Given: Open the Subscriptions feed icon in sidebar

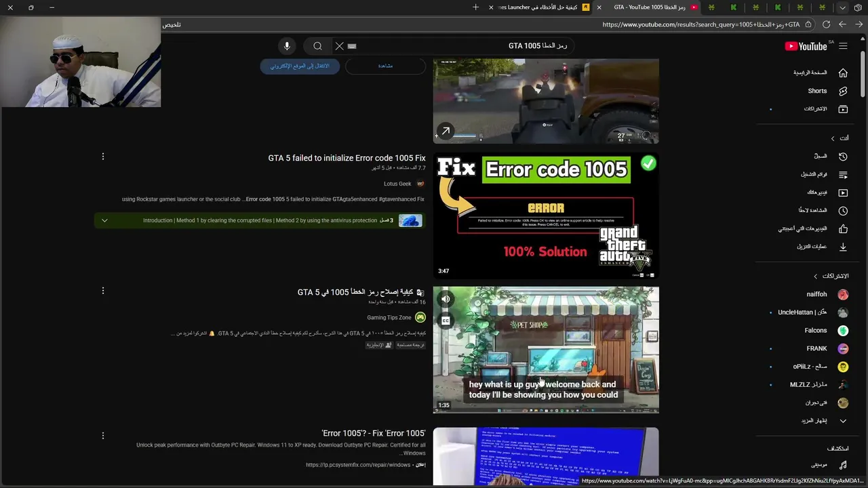Looking at the screenshot, I should (x=843, y=109).
